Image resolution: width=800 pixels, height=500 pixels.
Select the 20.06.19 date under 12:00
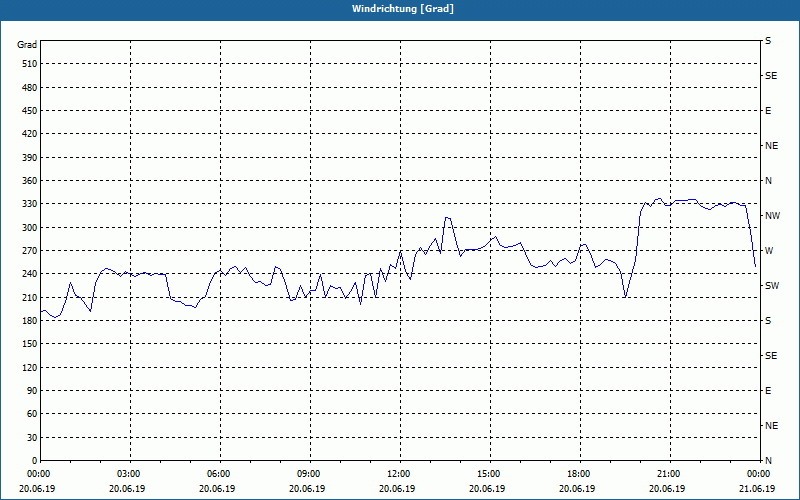pos(397,489)
